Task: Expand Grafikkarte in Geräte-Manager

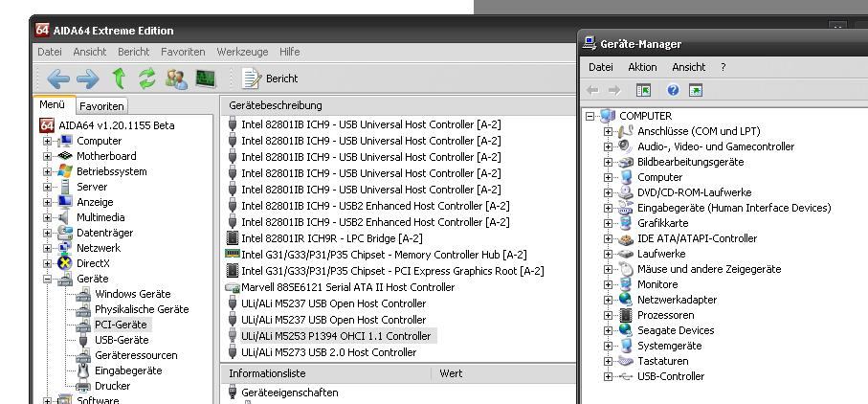Action: point(608,224)
